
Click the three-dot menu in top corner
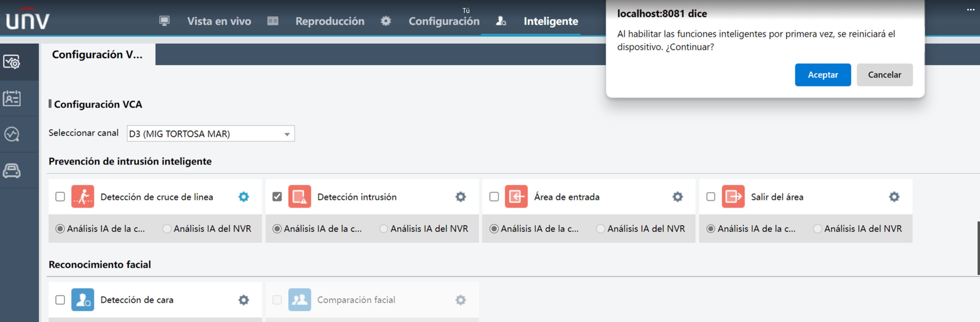971,9
